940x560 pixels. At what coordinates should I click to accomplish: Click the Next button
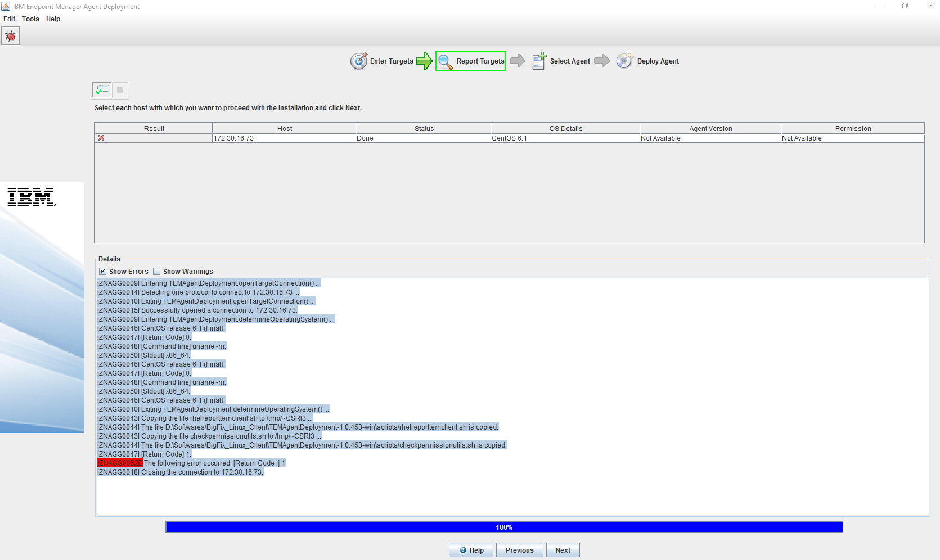pyautogui.click(x=563, y=550)
